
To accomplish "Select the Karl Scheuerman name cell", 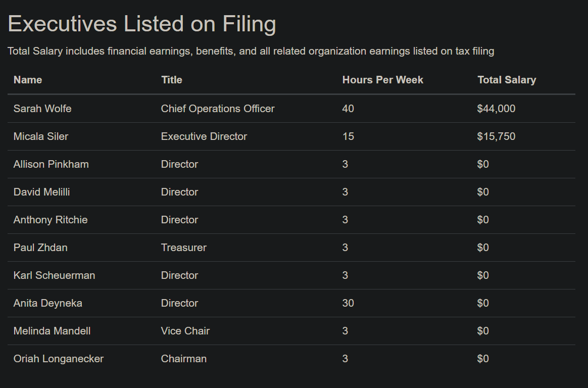I will click(x=55, y=275).
